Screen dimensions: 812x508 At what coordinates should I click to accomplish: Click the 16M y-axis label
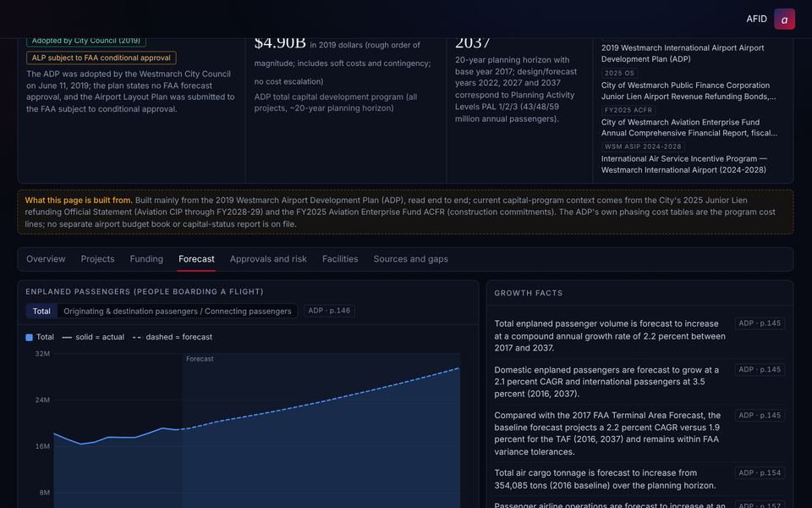point(42,446)
